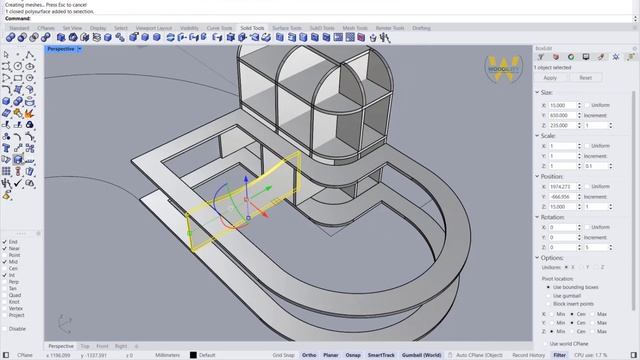Image resolution: width=640 pixels, height=360 pixels.
Task: Select the Circle tool in left toolbar
Action: pos(18,66)
